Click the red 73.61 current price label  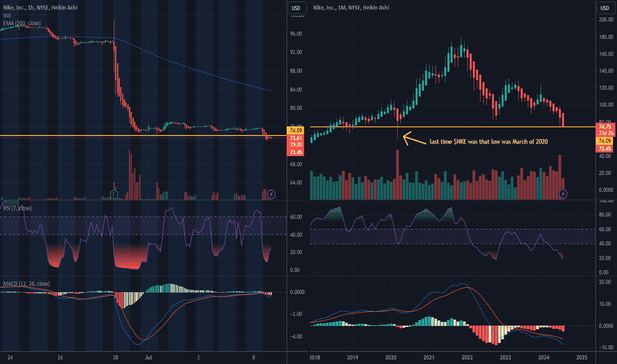tap(296, 138)
